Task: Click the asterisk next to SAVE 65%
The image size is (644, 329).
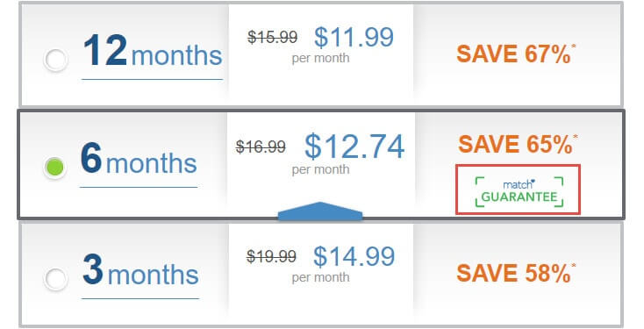Action: (x=576, y=137)
